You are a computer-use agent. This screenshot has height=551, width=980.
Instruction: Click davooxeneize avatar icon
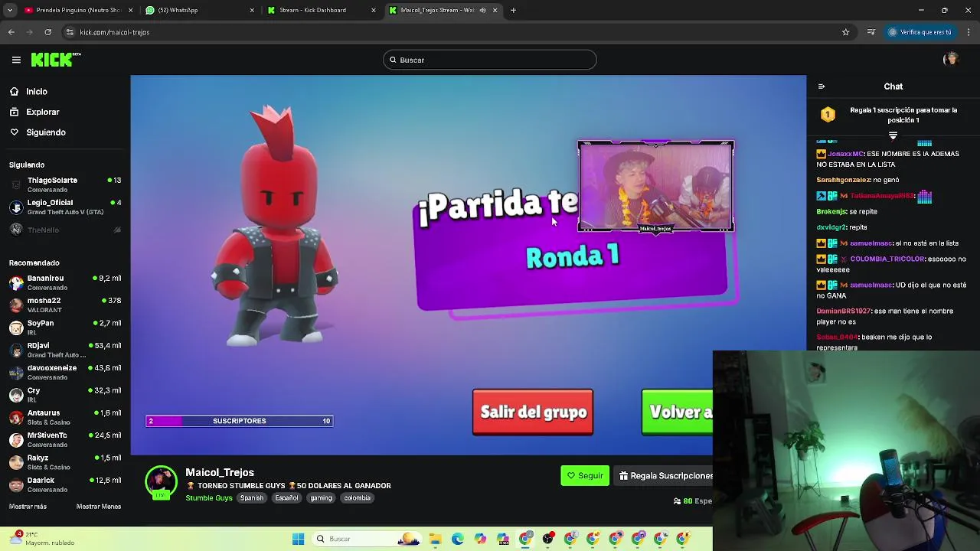(16, 373)
